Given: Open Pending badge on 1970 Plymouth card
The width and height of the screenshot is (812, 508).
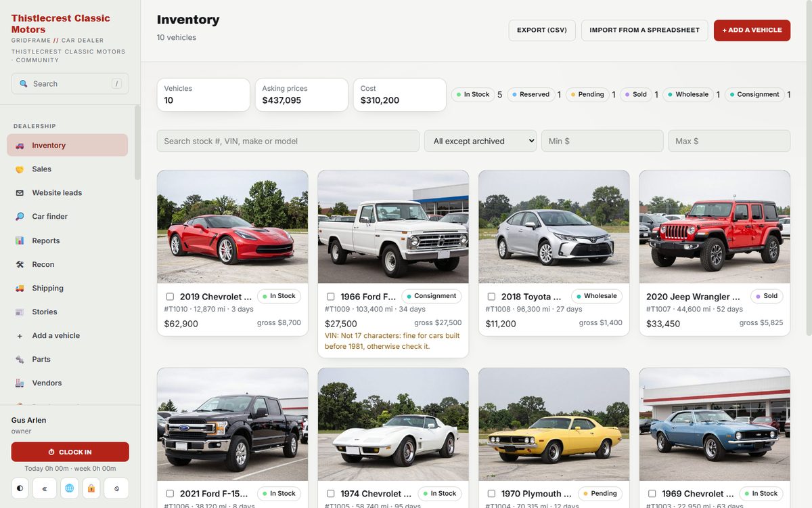Looking at the screenshot, I should (x=600, y=493).
